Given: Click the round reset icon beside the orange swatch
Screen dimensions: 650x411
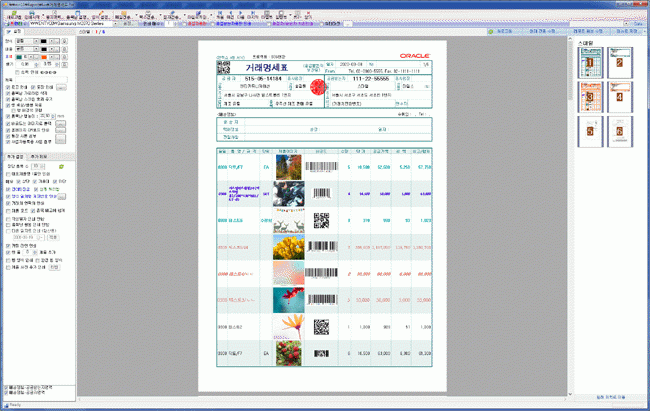Looking at the screenshot, I should point(64,57).
